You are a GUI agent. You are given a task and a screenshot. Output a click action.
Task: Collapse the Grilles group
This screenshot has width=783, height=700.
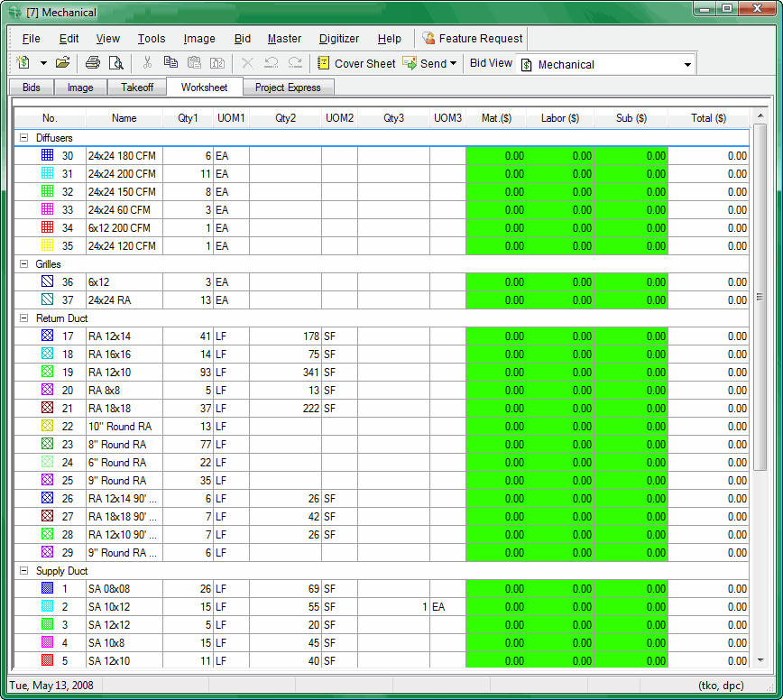tap(23, 264)
